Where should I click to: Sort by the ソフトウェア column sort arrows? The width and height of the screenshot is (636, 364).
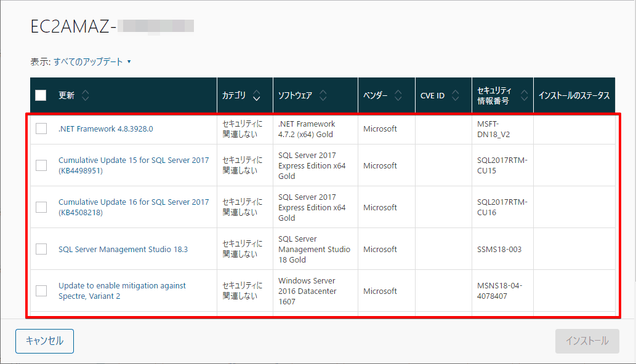pos(323,95)
